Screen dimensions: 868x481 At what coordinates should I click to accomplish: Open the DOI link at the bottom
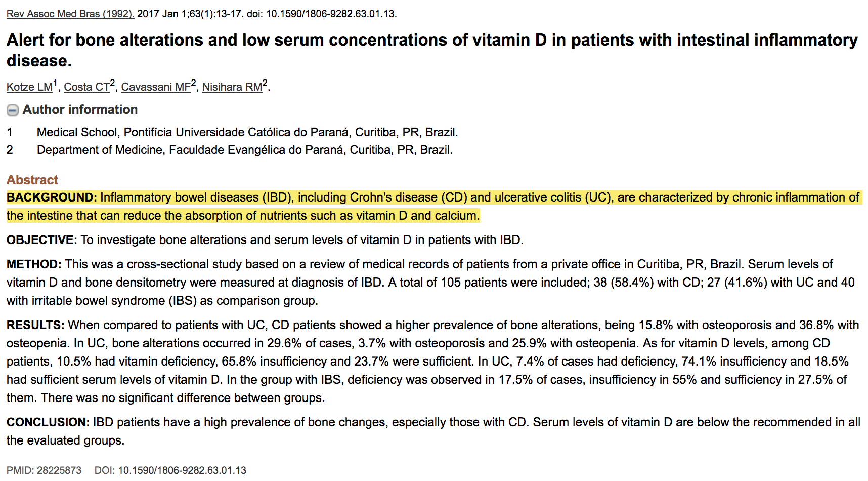[182, 470]
